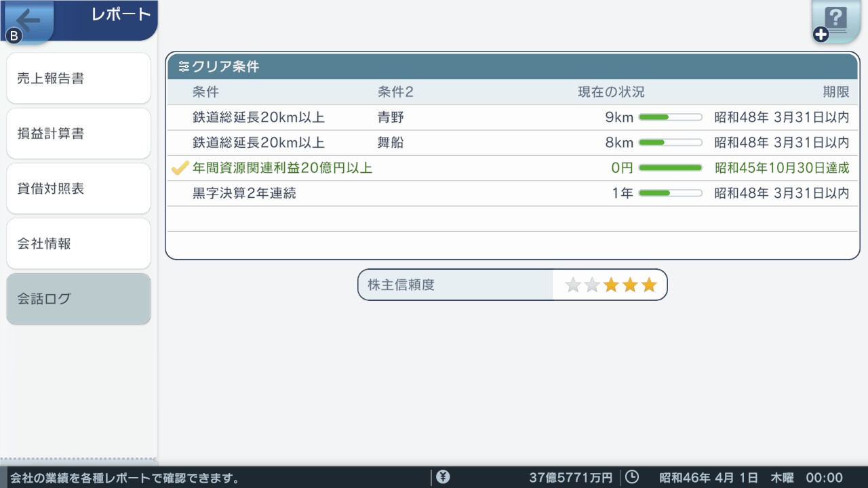Click the 青野 condition cell
This screenshot has height=488, width=868.
tap(391, 117)
